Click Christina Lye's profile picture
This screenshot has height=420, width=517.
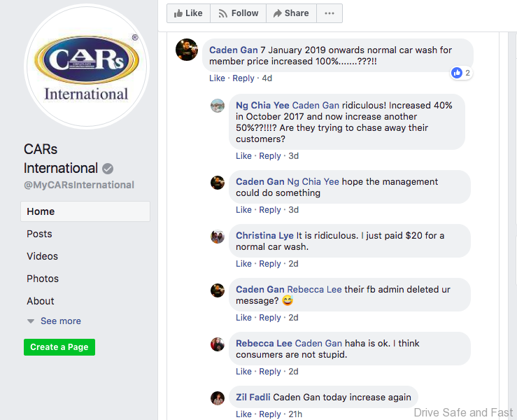click(218, 237)
